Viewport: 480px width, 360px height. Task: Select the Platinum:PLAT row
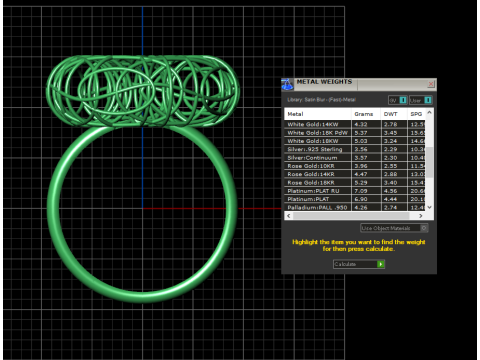click(x=355, y=199)
